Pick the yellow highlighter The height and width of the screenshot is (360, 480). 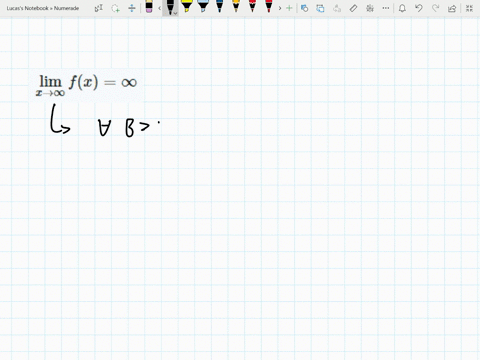coord(187,7)
